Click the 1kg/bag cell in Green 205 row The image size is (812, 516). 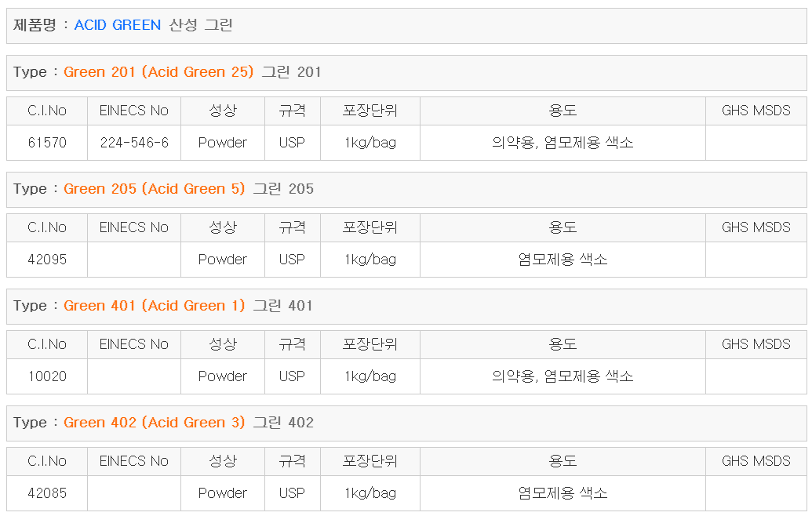[370, 260]
